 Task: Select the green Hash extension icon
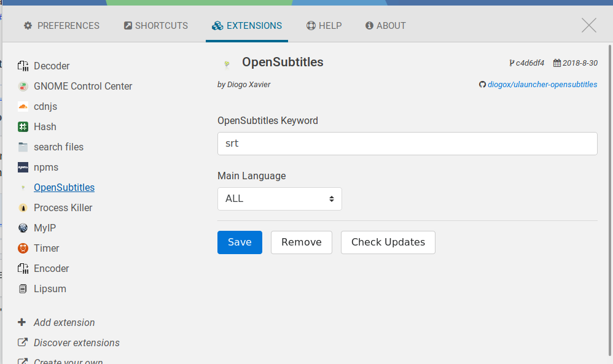click(x=23, y=126)
